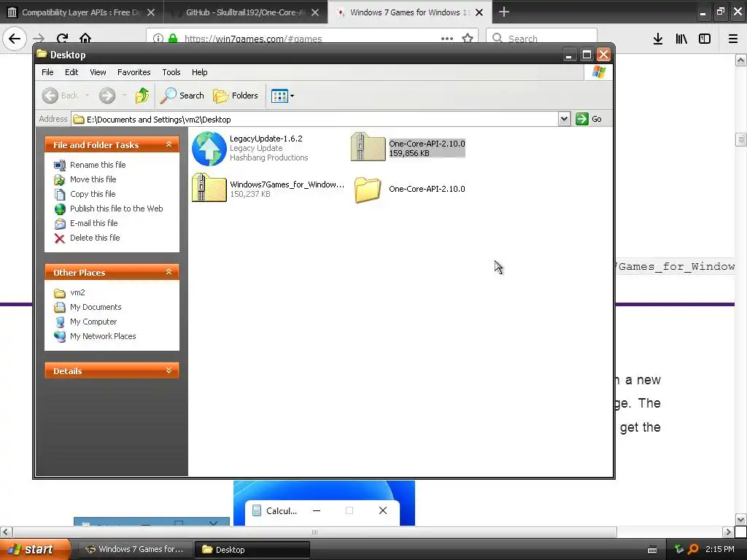Click the Search magnifier in Explorer toolbar
747x560 pixels.
[182, 96]
